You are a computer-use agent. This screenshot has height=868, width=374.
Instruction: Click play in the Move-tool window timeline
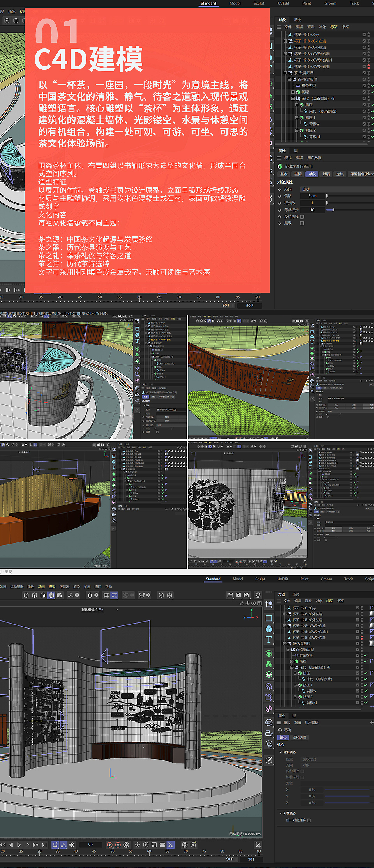(x=19, y=845)
